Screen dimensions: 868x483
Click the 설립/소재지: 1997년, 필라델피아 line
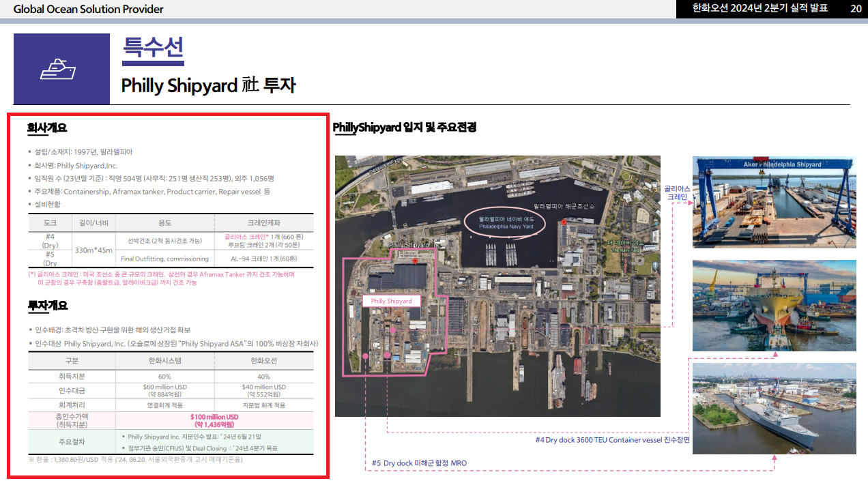[85, 151]
